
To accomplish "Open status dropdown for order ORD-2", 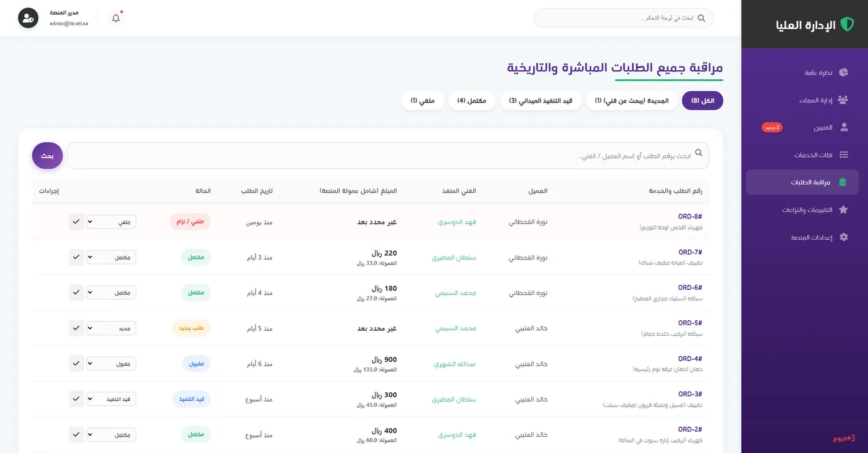I will [112, 435].
